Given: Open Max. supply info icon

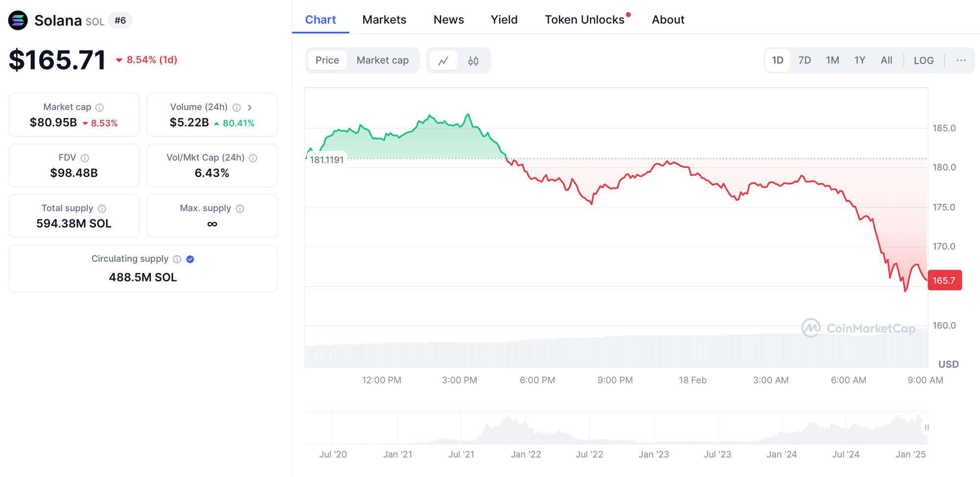Looking at the screenshot, I should (240, 209).
